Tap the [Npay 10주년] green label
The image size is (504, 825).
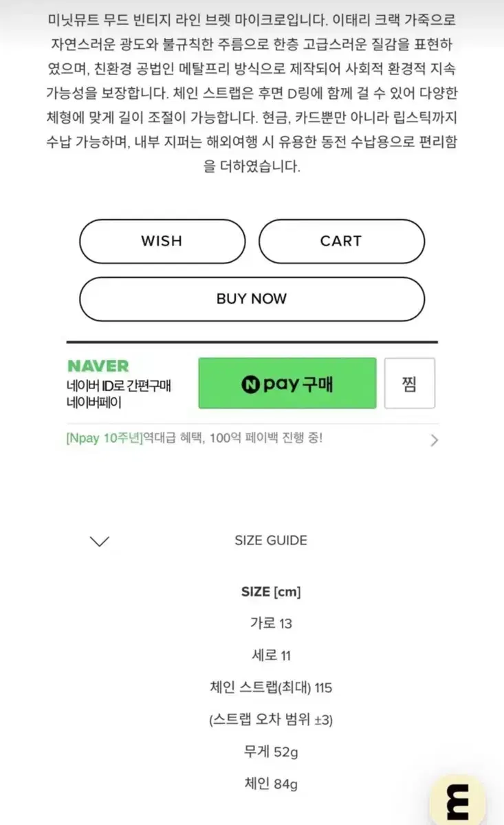pos(104,438)
